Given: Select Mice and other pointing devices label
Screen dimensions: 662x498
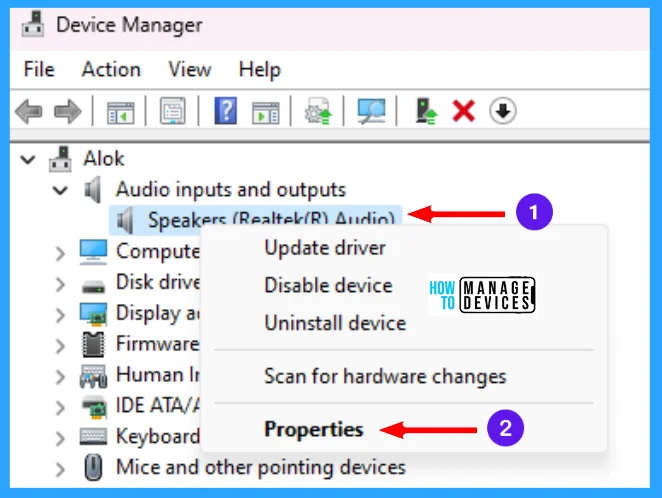Looking at the screenshot, I should [x=260, y=467].
